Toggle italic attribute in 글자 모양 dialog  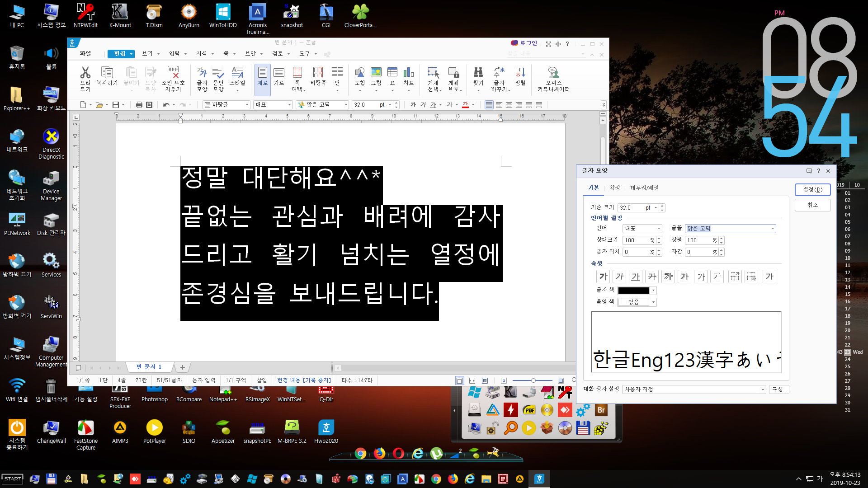pos(620,277)
